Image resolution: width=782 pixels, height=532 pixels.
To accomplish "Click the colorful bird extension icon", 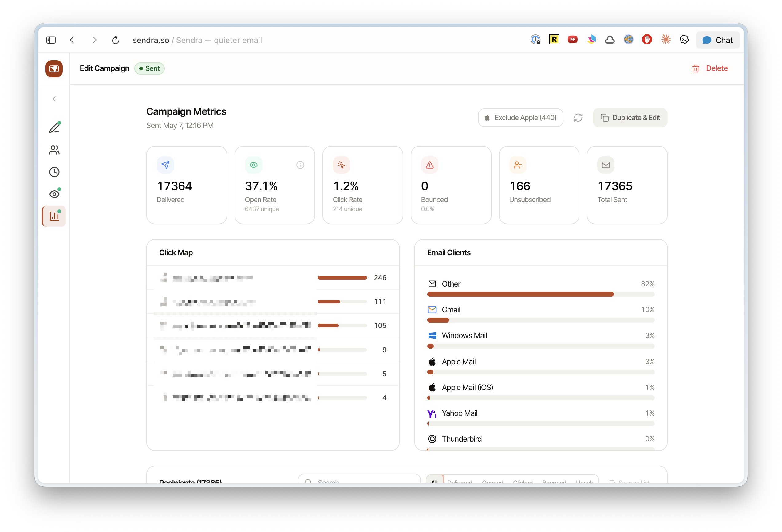I will (591, 40).
